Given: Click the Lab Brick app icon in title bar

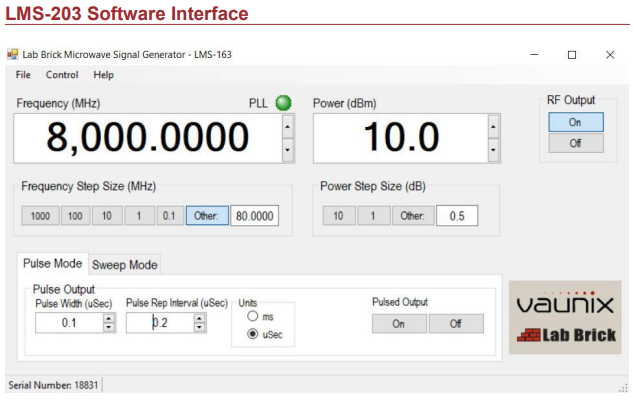Looking at the screenshot, I should pyautogui.click(x=13, y=54).
